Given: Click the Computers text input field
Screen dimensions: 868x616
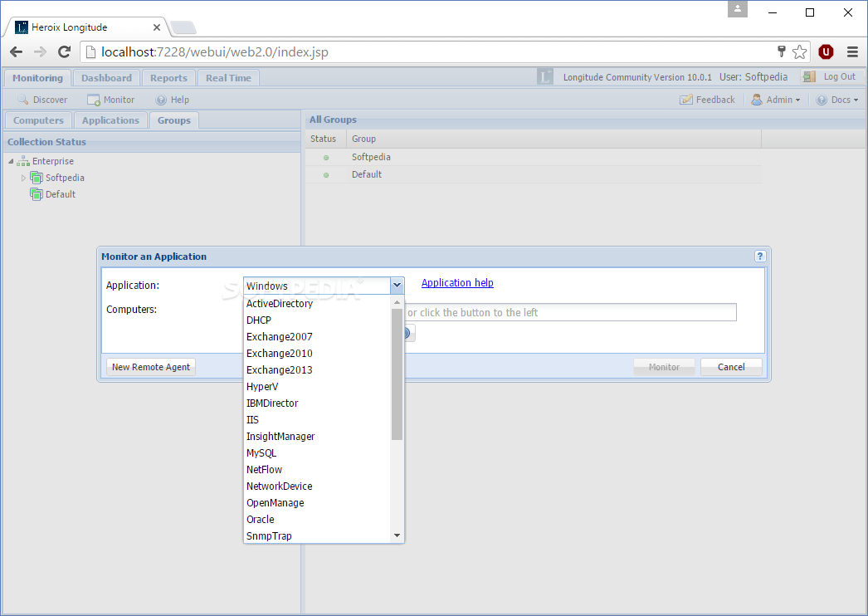Looking at the screenshot, I should 570,312.
